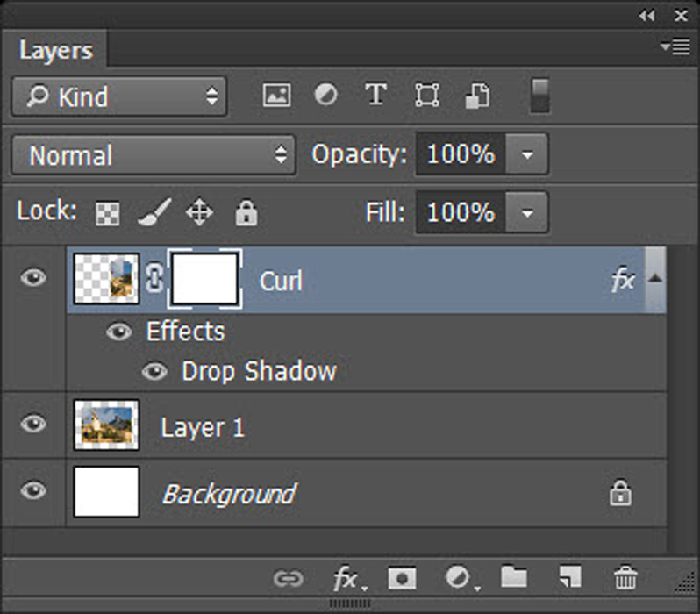Click the Lock all padlock icon
The image size is (700, 614).
coord(246,212)
